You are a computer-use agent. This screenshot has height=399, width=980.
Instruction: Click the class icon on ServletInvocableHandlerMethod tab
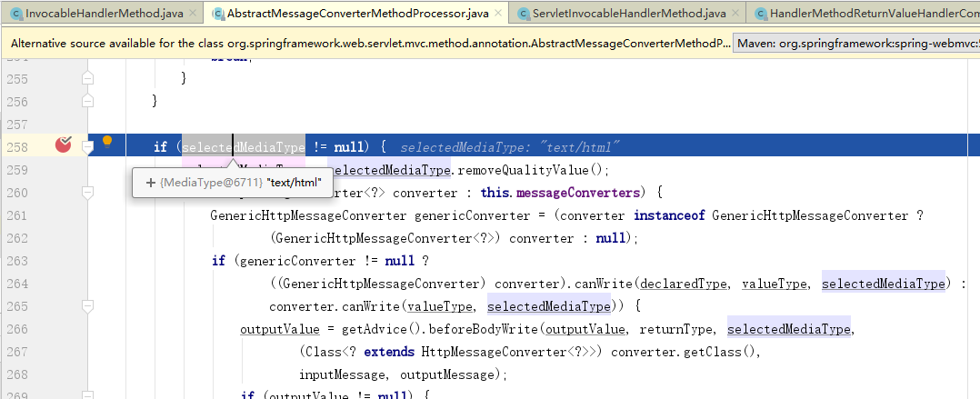[525, 14]
